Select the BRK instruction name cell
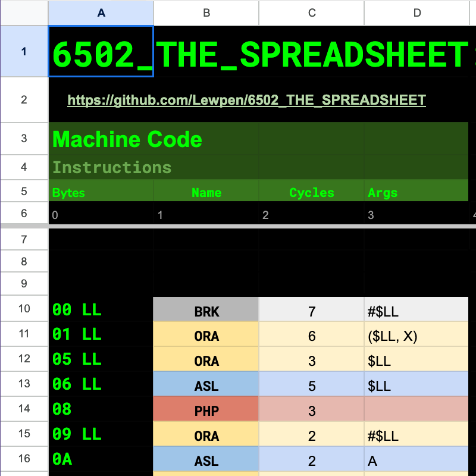This screenshot has height=476, width=476. pos(206,311)
